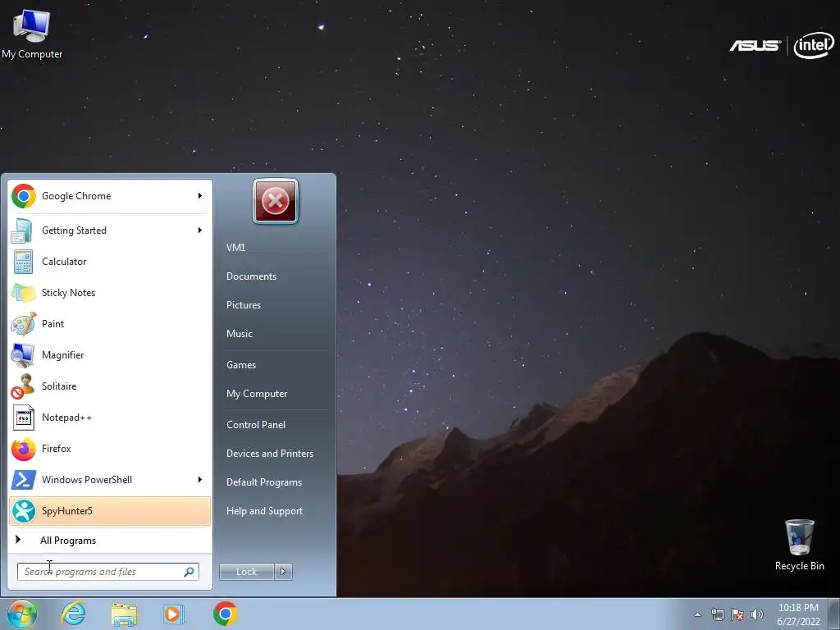Open Action Center flag tray icon

click(x=737, y=614)
